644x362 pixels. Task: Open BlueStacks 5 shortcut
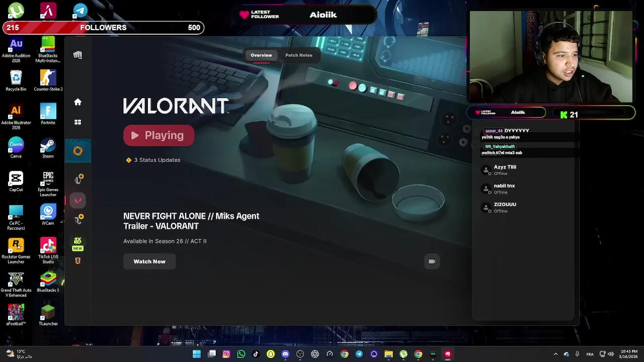click(48, 282)
